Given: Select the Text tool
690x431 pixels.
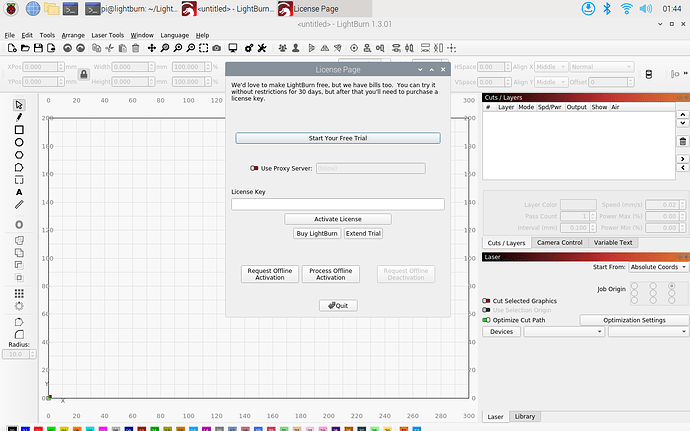Looking at the screenshot, I should [19, 192].
